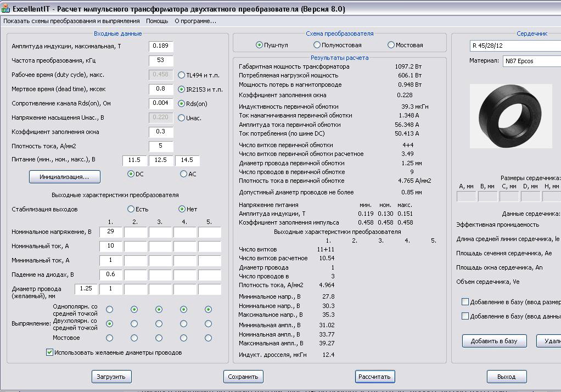Screen dimensions: 561x392
Task: Enable the TL494 и т.п. option
Action: 182,75
